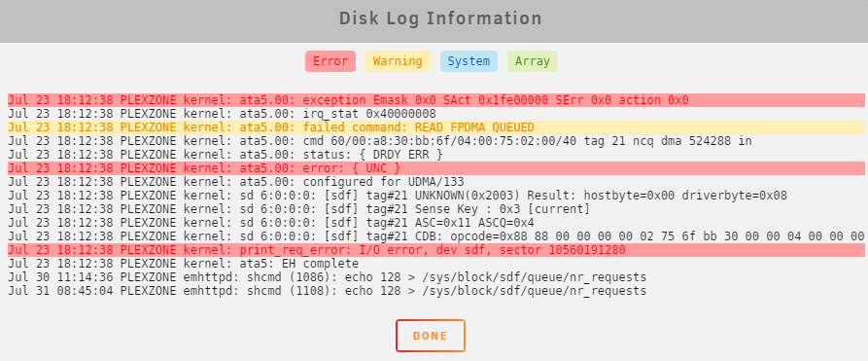Click the Disk Log Information title
This screenshot has height=361, width=868.
(x=440, y=18)
